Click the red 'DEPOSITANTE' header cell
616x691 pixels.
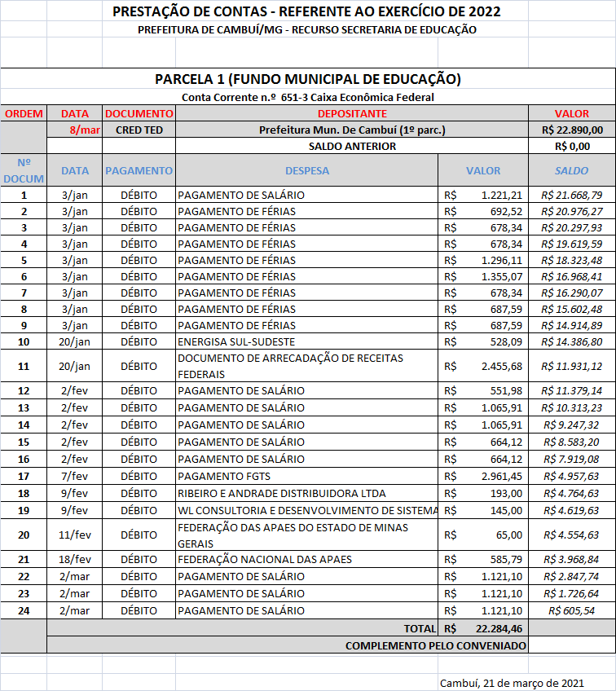click(x=352, y=114)
